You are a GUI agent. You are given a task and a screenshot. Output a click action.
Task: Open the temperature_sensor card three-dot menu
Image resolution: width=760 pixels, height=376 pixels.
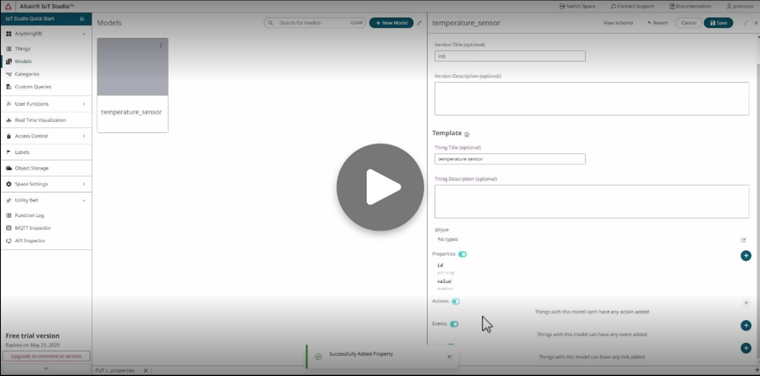[x=161, y=46]
